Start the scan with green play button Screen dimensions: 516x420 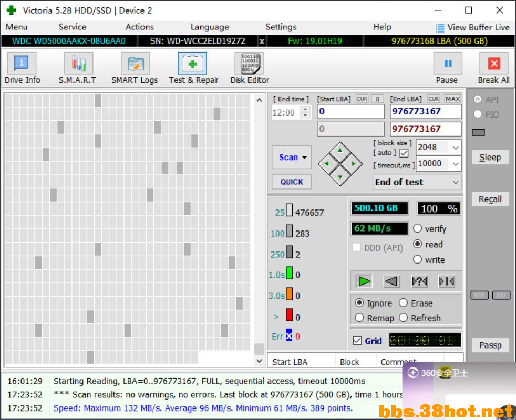(x=364, y=281)
